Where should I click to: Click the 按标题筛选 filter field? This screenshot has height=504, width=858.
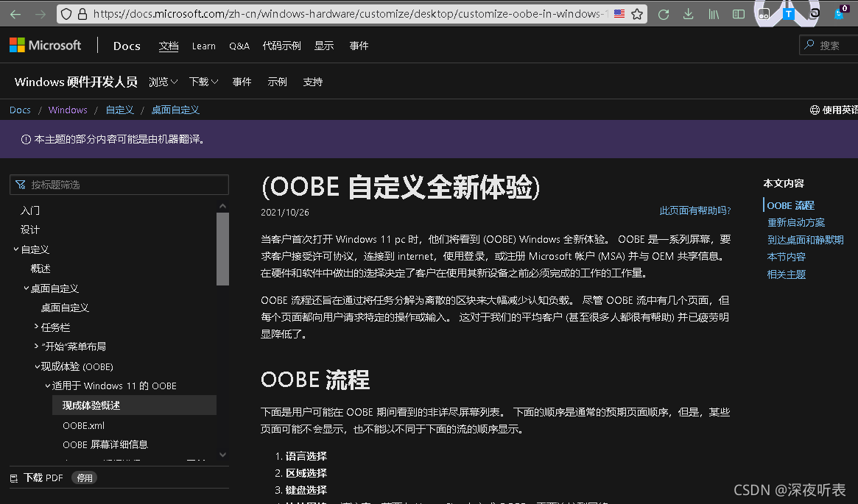119,185
